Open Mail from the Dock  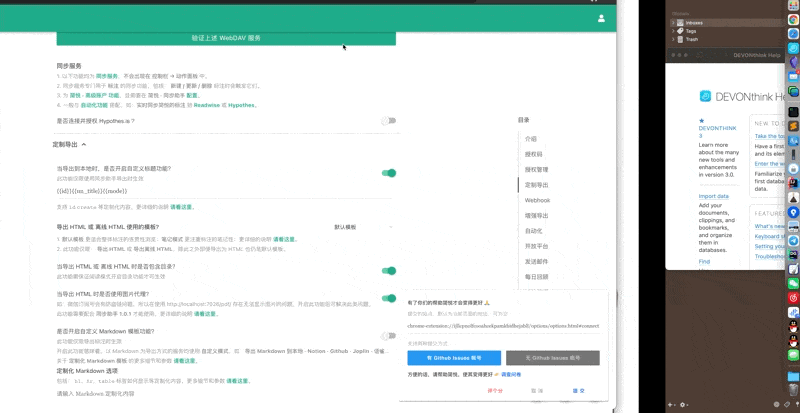pyautogui.click(x=793, y=77)
